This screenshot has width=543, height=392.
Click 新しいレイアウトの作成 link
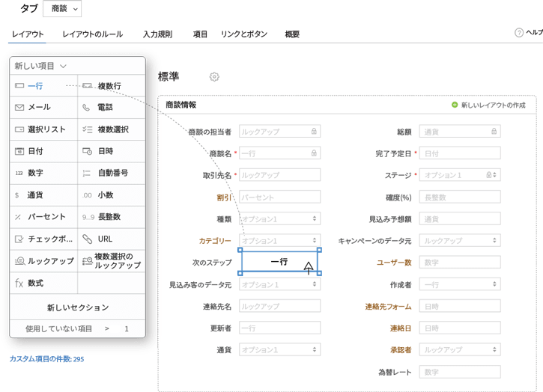point(493,105)
